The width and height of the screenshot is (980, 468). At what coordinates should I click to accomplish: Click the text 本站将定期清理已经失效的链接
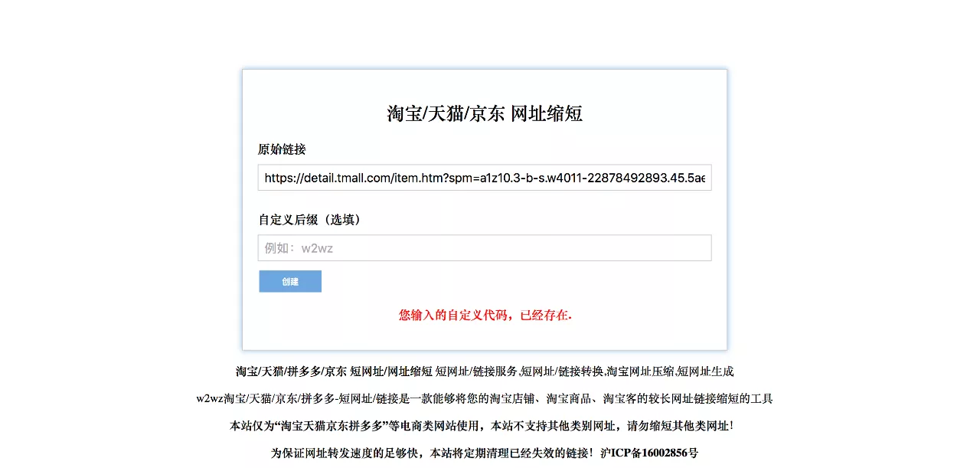pyautogui.click(x=509, y=453)
